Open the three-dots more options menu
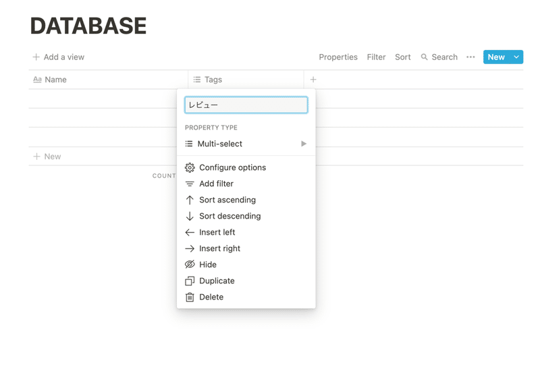This screenshot has height=392, width=540. (x=470, y=57)
